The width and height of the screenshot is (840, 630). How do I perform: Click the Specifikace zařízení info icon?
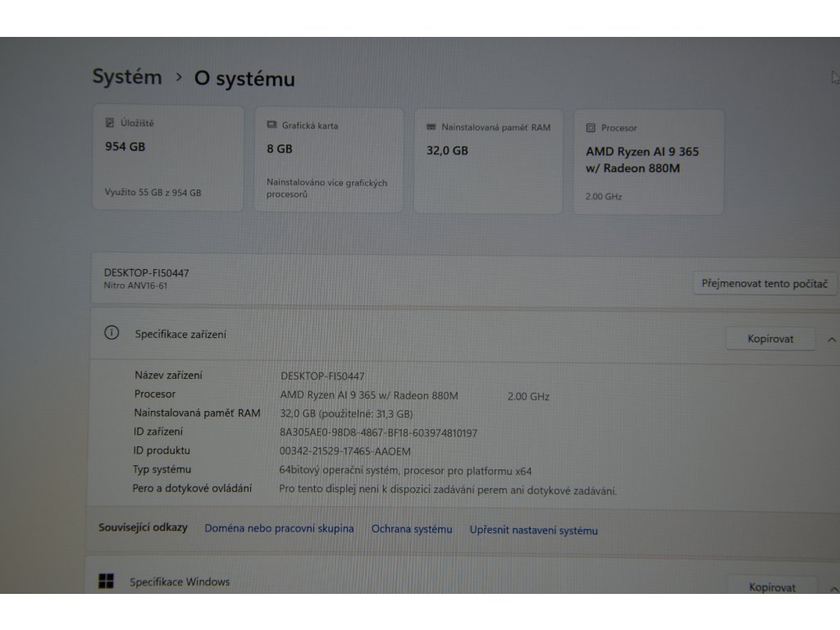pos(112,333)
